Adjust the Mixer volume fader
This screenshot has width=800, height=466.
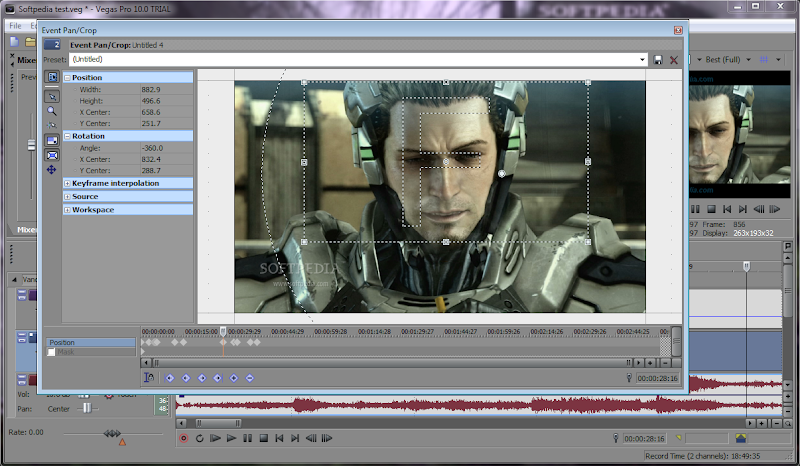tap(31, 145)
